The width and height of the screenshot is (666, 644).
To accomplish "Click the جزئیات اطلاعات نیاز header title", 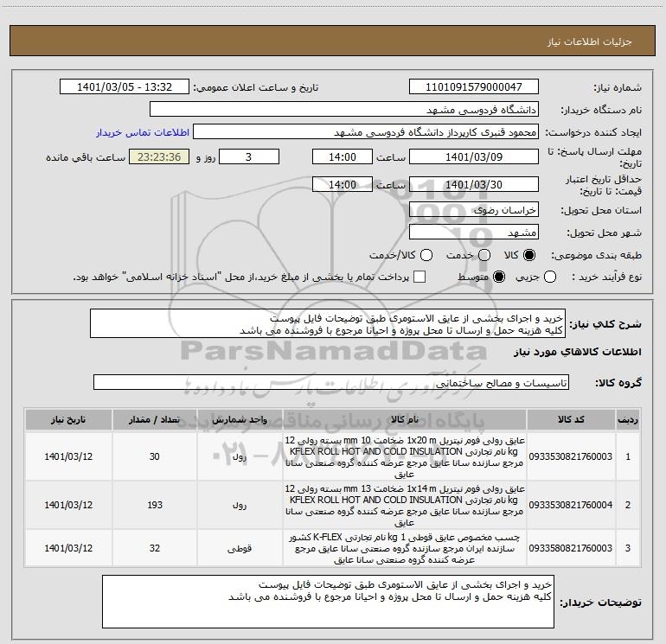I will pos(590,41).
